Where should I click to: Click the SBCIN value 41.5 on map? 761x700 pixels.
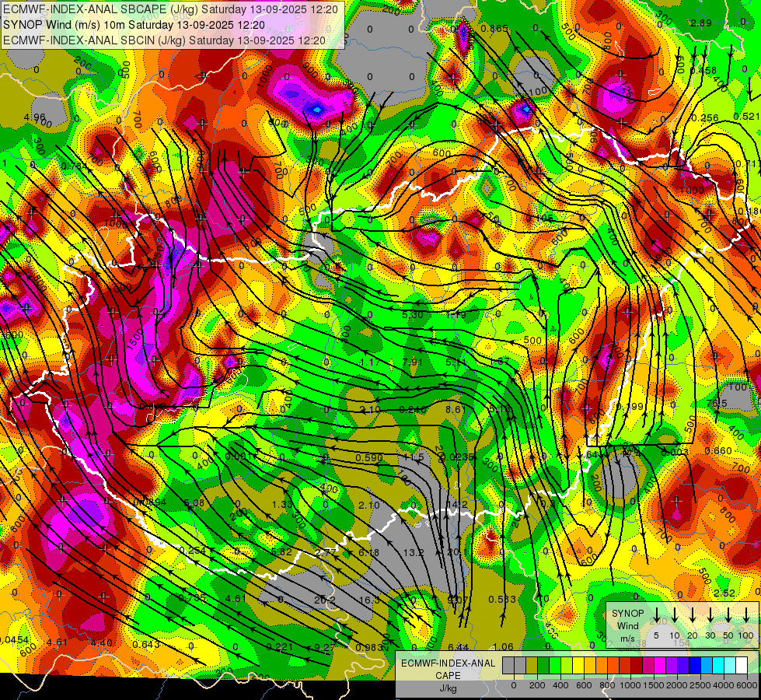click(x=414, y=457)
